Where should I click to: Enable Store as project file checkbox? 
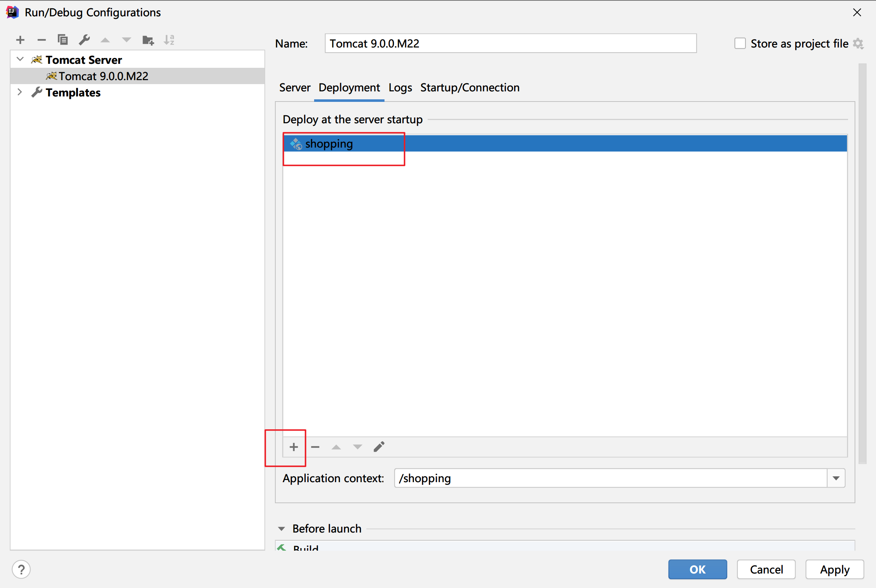(x=740, y=44)
